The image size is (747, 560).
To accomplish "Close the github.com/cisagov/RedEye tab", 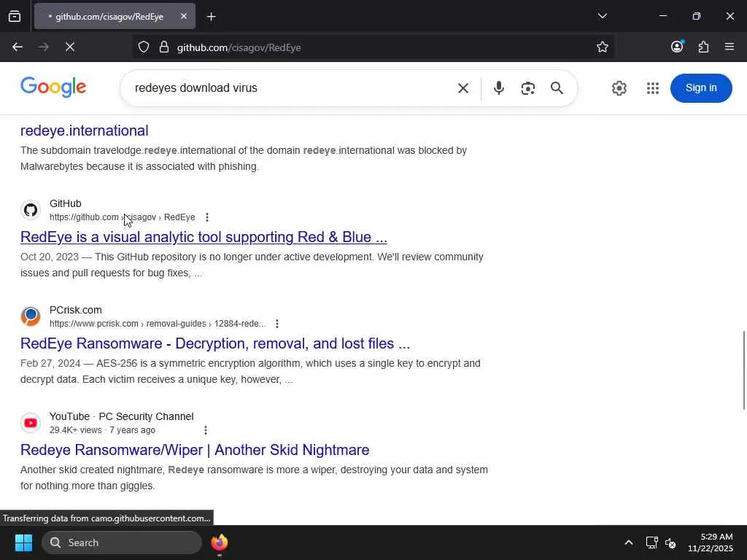I will (183, 16).
